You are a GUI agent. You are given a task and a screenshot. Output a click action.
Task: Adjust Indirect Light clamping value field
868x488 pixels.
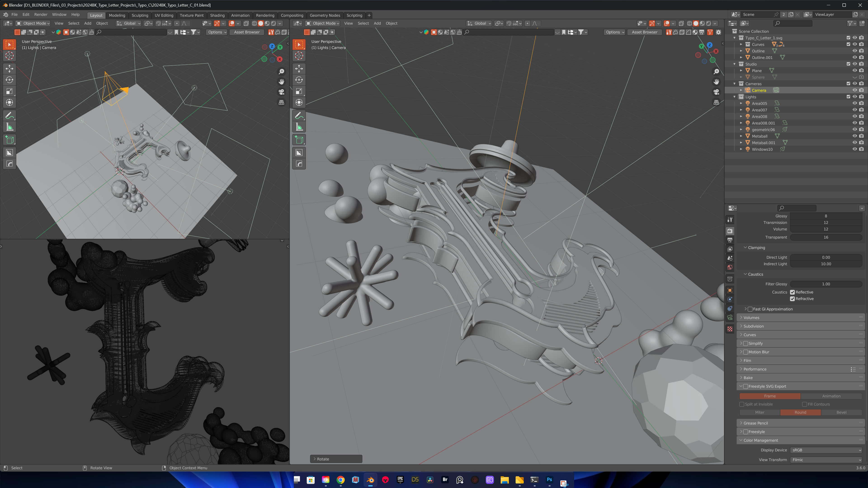(x=826, y=264)
